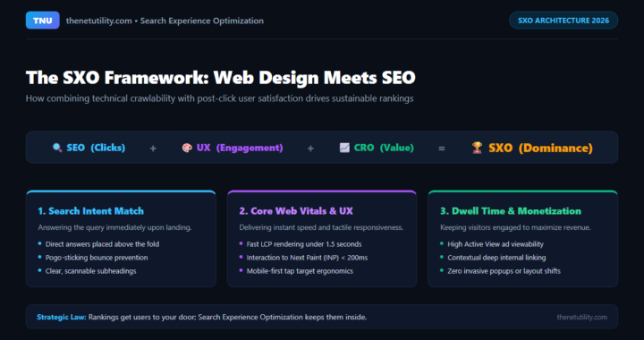
Task: Select 'Direct answers placed above the fold'
Action: pos(102,244)
